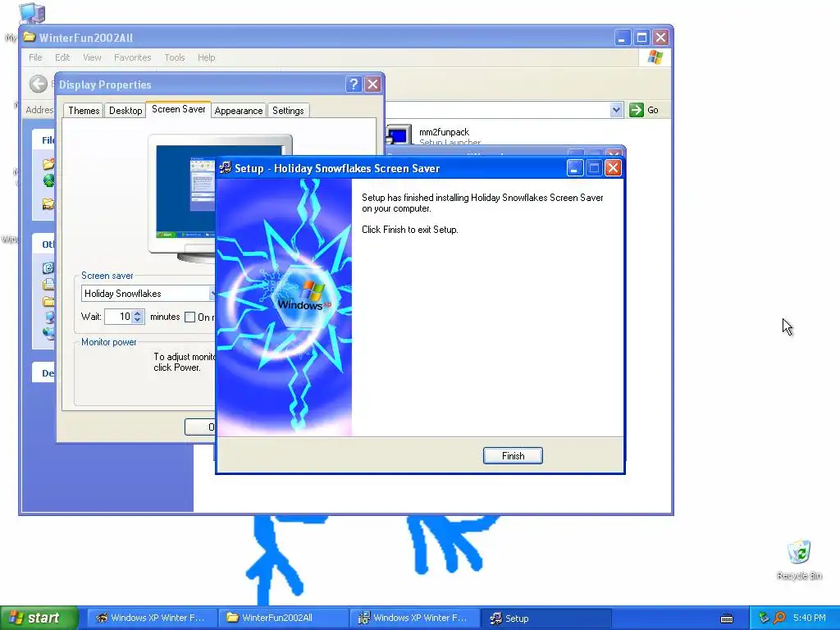Minimize the WinterFun2002All Explorer window
The height and width of the screenshot is (630, 840).
(x=622, y=38)
